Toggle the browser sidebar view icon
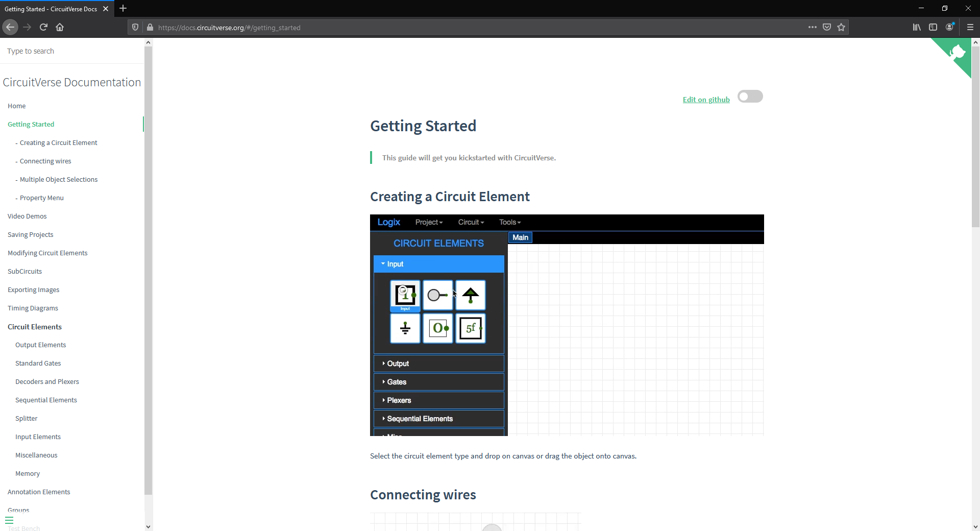This screenshot has width=980, height=531. (x=934, y=27)
